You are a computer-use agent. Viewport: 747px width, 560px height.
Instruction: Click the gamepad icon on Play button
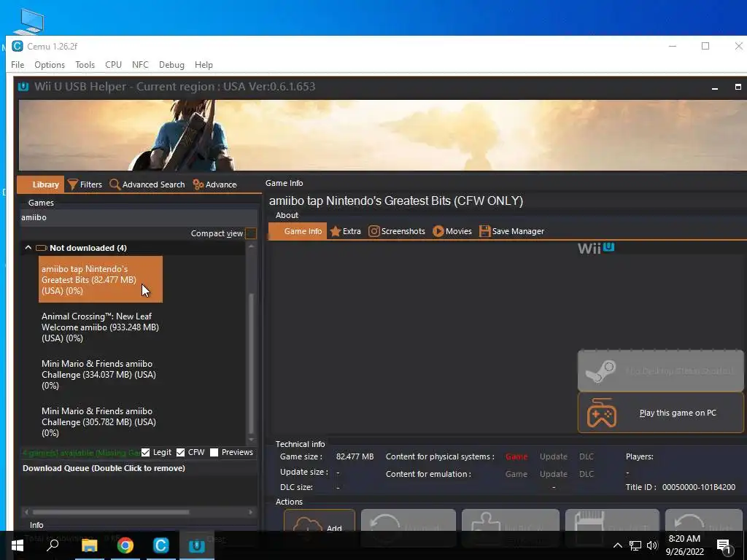coord(602,413)
